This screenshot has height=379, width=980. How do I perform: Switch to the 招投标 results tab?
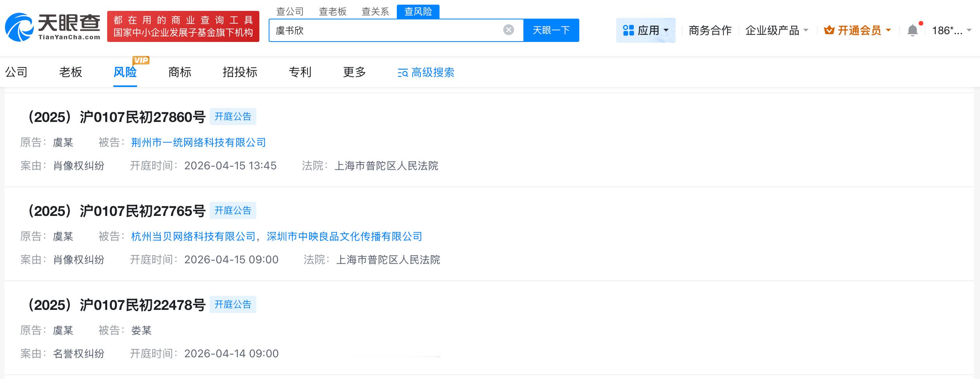click(x=240, y=72)
